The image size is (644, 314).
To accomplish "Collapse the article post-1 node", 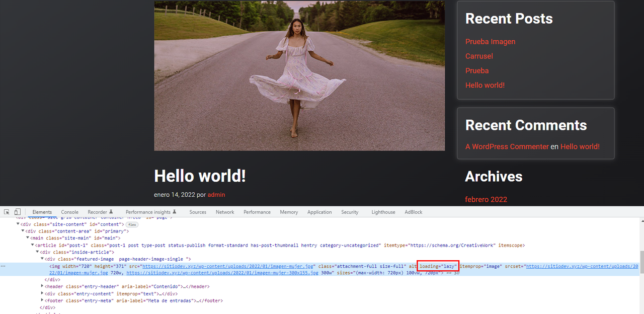I will click(32, 245).
